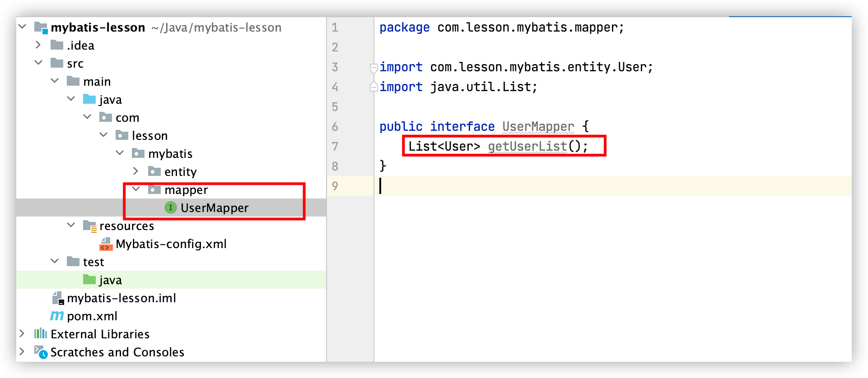Screen dimensions: 868x378
Task: Click the mybatis-lesson.iml file icon
Action: (x=58, y=298)
